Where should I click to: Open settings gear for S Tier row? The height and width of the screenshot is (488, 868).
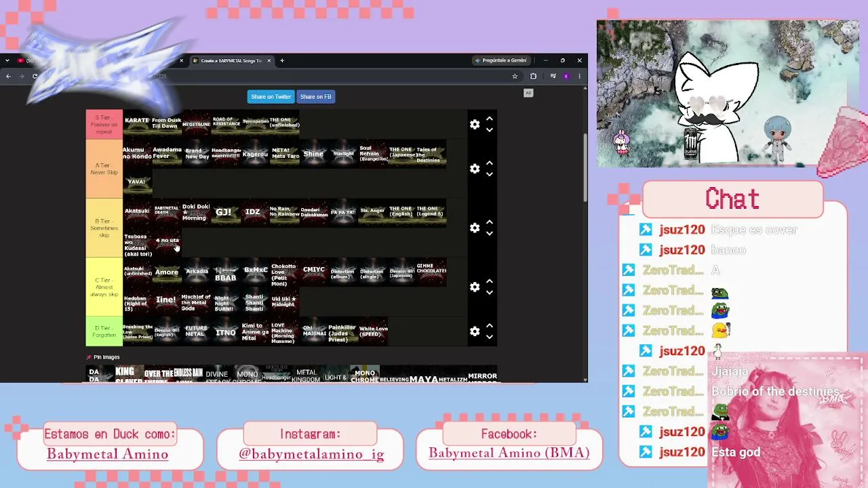pos(475,125)
